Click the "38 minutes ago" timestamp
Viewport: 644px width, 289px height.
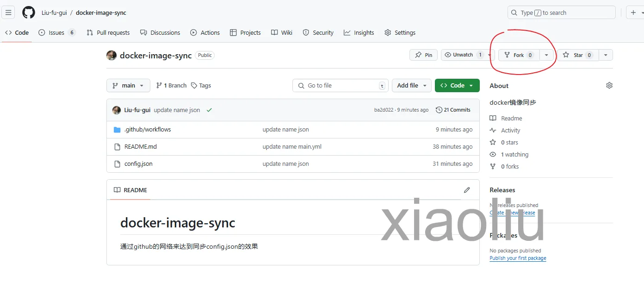452,147
